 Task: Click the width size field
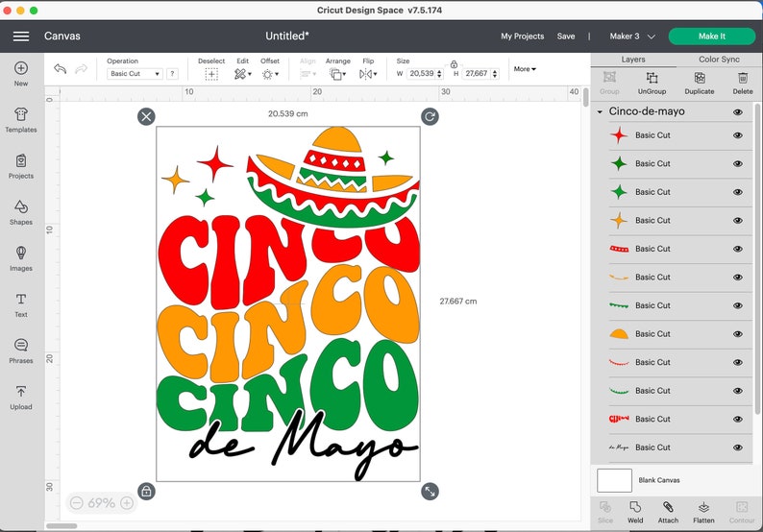(x=422, y=73)
